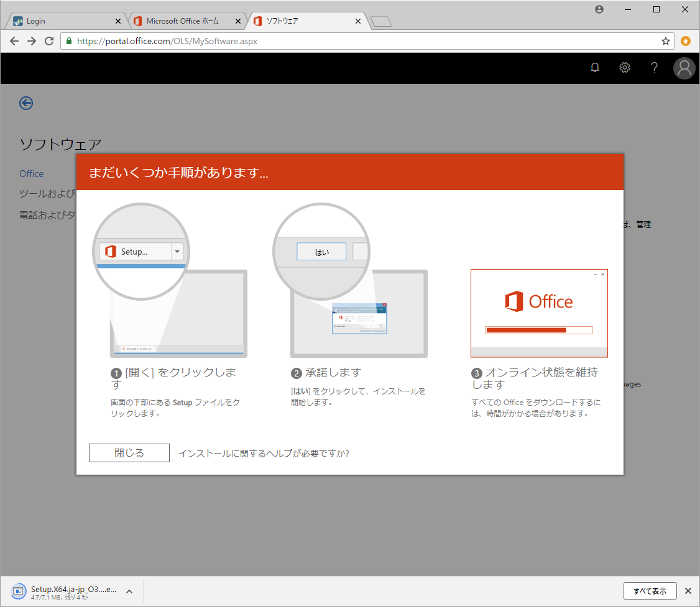Viewport: 700px width, 607px height.
Task: Close the downloads bar
Action: pyautogui.click(x=688, y=591)
